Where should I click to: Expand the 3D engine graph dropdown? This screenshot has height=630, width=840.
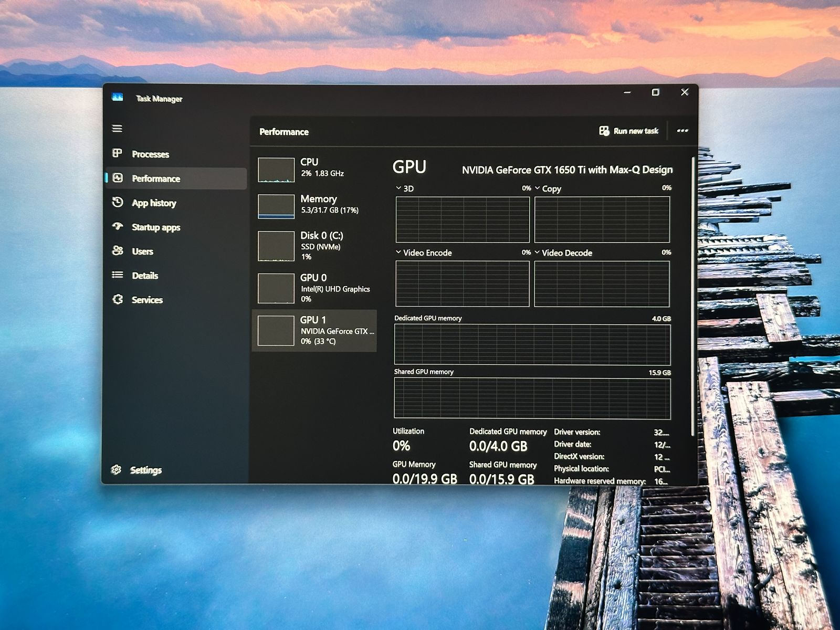pos(399,188)
